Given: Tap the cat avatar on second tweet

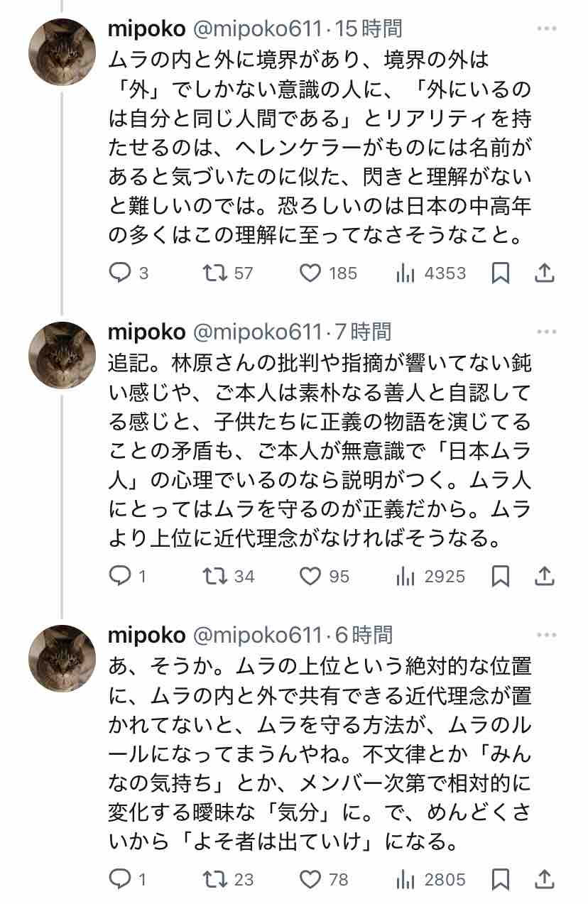Looking at the screenshot, I should tap(62, 355).
